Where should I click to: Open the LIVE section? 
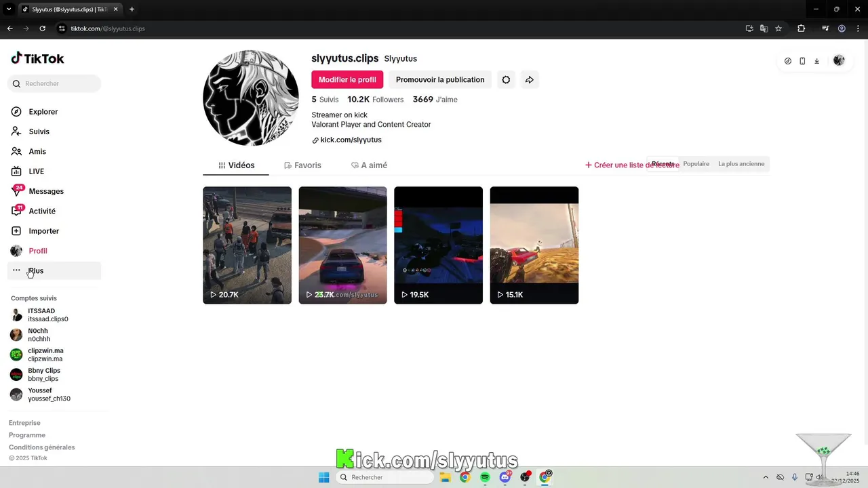36,171
